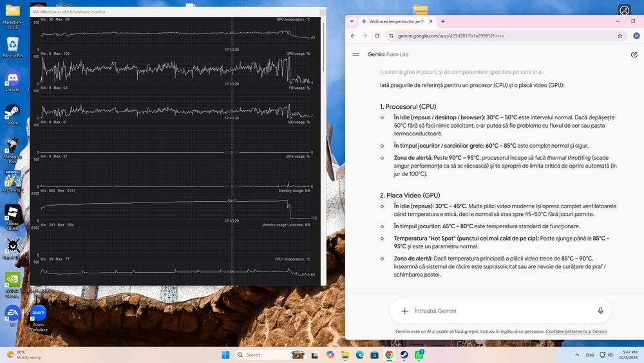The image size is (644, 363).
Task: Click the ENG language indicator
Action: coord(590,355)
